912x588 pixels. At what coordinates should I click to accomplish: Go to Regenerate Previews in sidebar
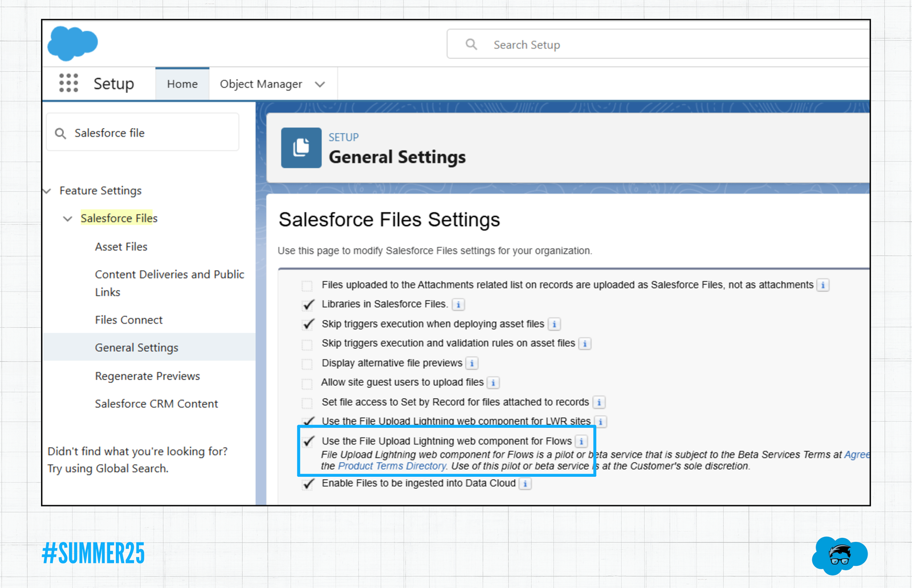147,376
